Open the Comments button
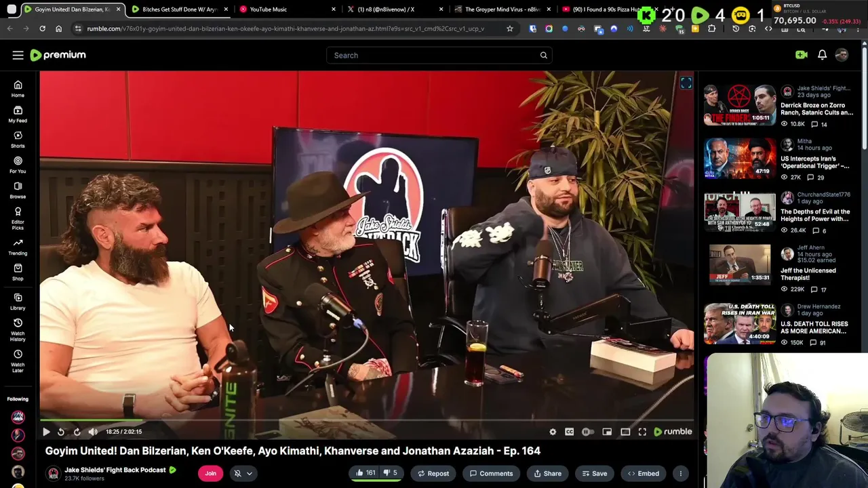 [x=492, y=473]
